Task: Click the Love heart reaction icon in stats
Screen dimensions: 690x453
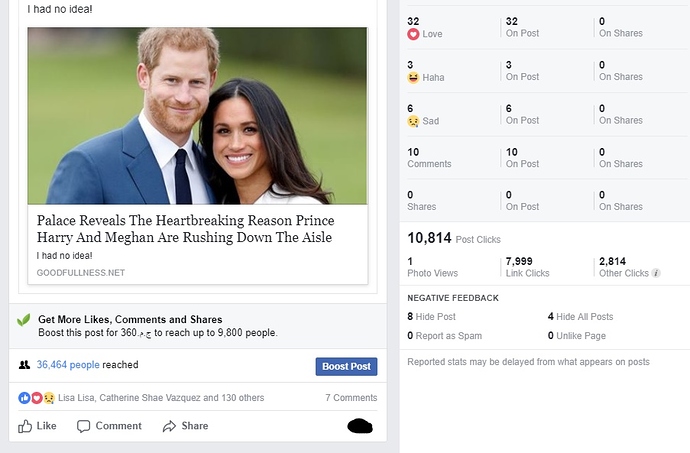Action: 413,34
